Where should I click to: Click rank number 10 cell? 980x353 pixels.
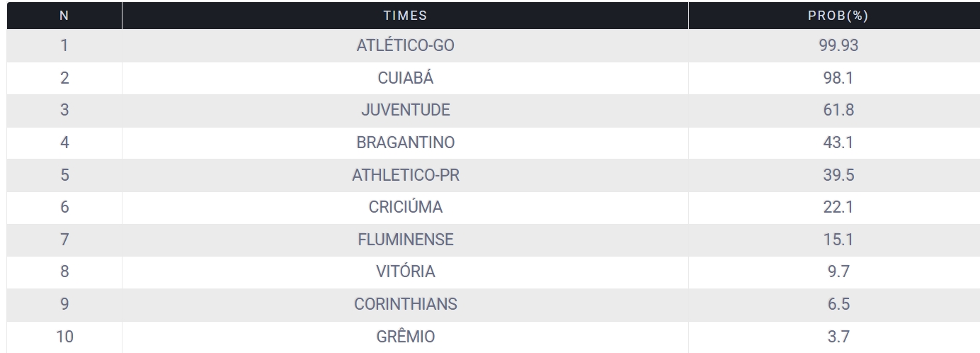(64, 337)
